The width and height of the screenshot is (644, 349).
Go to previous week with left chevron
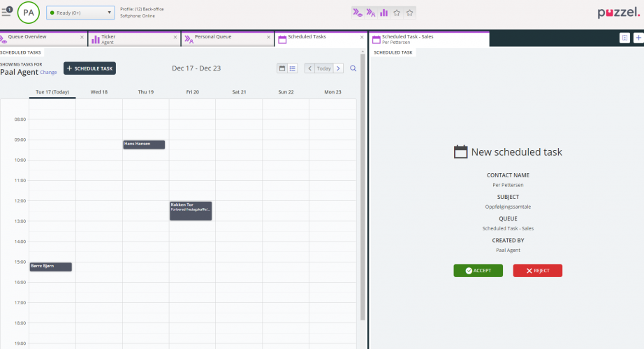[309, 68]
